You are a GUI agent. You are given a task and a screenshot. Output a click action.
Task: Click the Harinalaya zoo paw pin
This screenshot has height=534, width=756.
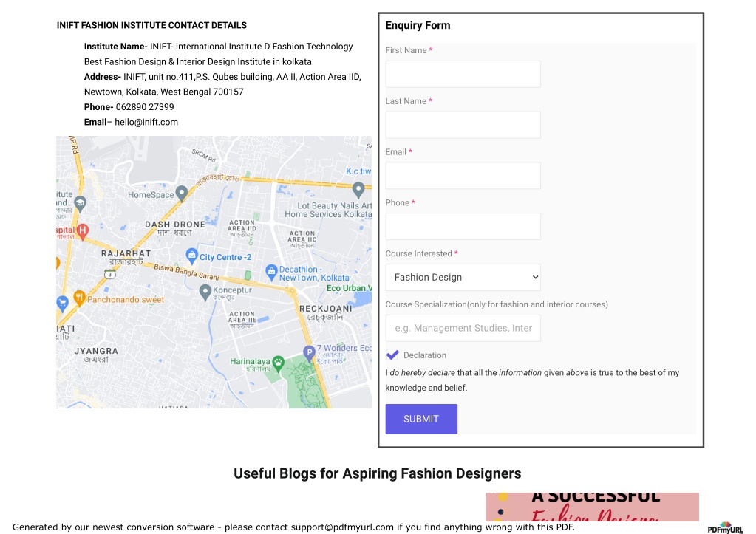click(278, 363)
